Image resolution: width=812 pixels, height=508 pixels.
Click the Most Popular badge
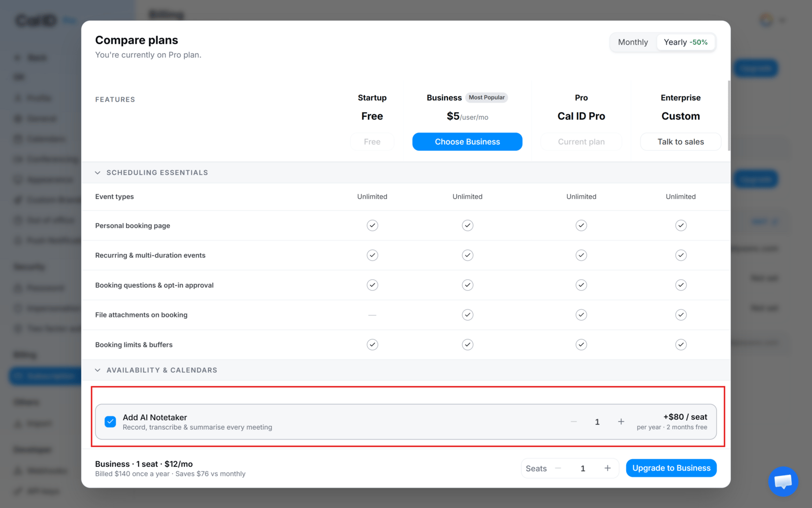click(487, 98)
